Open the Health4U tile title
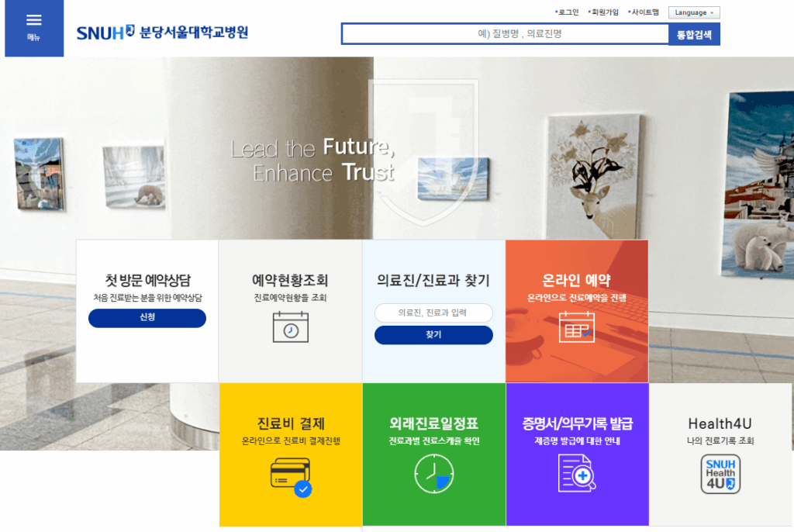Viewport: 794px width, 532px height. tap(720, 423)
